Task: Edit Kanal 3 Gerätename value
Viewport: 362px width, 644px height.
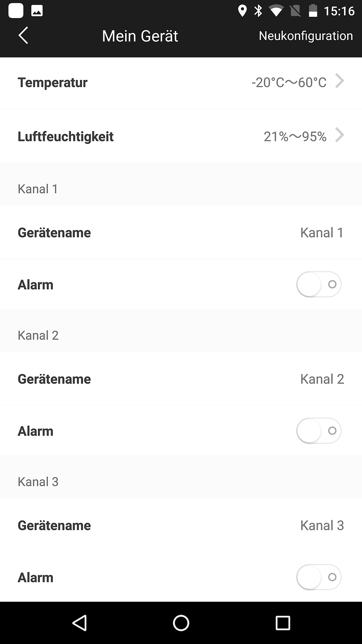Action: coord(322,526)
